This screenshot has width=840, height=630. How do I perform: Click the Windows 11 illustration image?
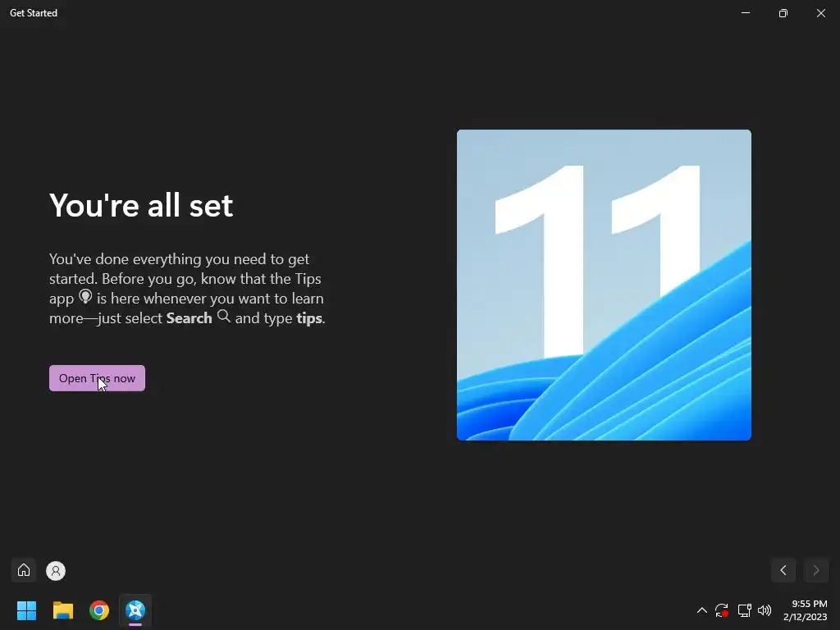click(604, 285)
